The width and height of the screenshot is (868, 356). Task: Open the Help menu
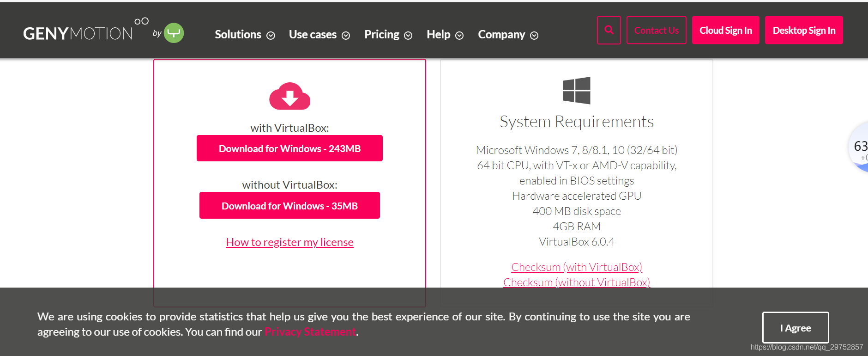(x=439, y=35)
